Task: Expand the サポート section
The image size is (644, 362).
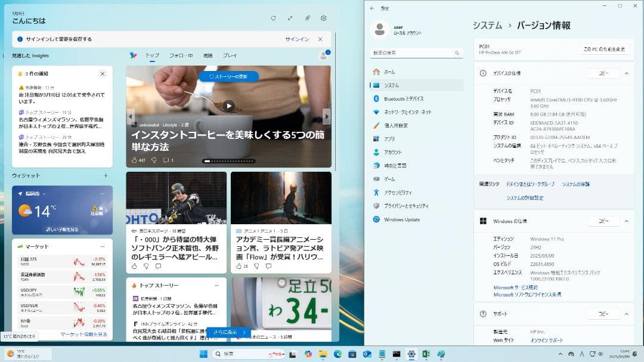Action: click(626, 314)
